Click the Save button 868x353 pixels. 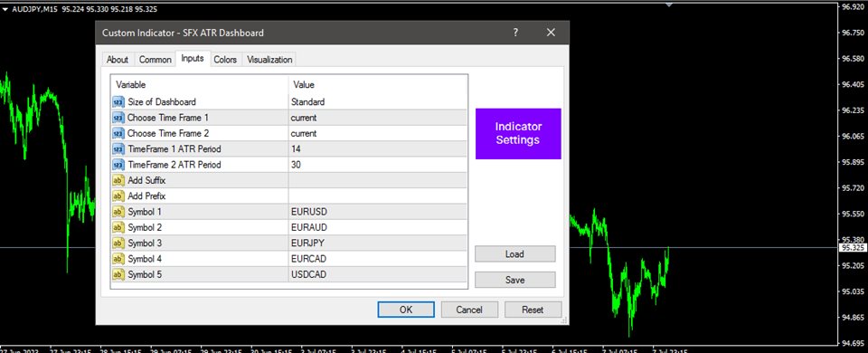coord(514,280)
